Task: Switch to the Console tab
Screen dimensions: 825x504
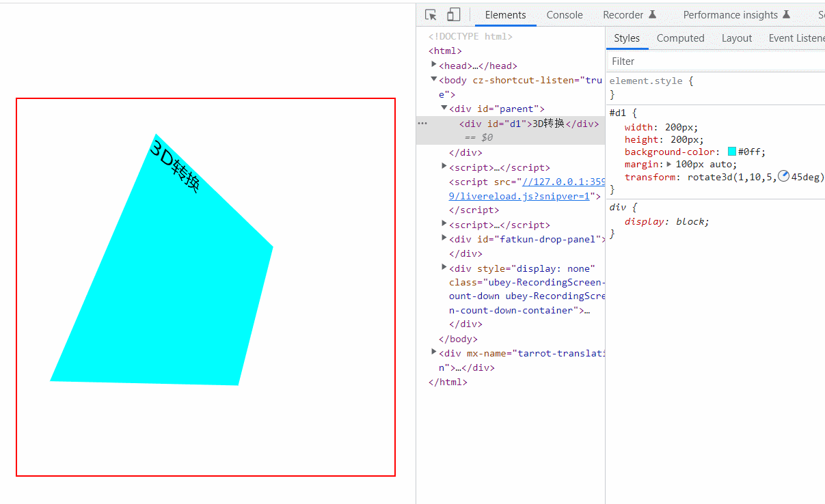Action: coord(565,15)
